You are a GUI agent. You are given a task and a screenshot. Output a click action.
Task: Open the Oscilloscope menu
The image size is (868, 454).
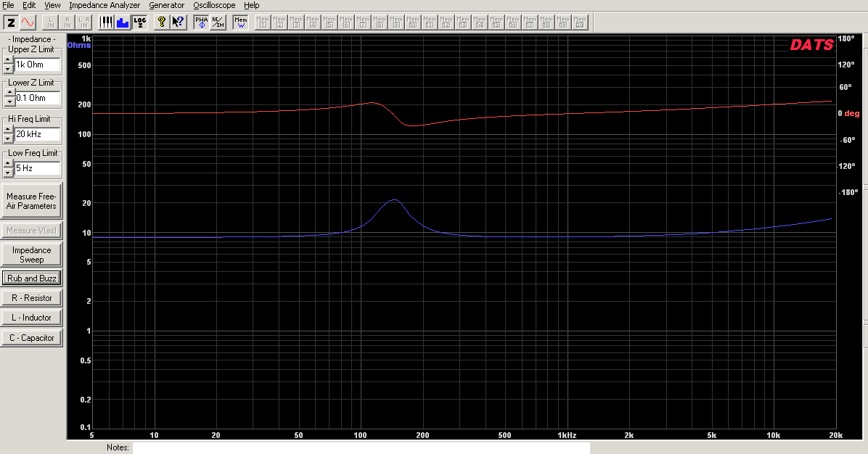(214, 6)
